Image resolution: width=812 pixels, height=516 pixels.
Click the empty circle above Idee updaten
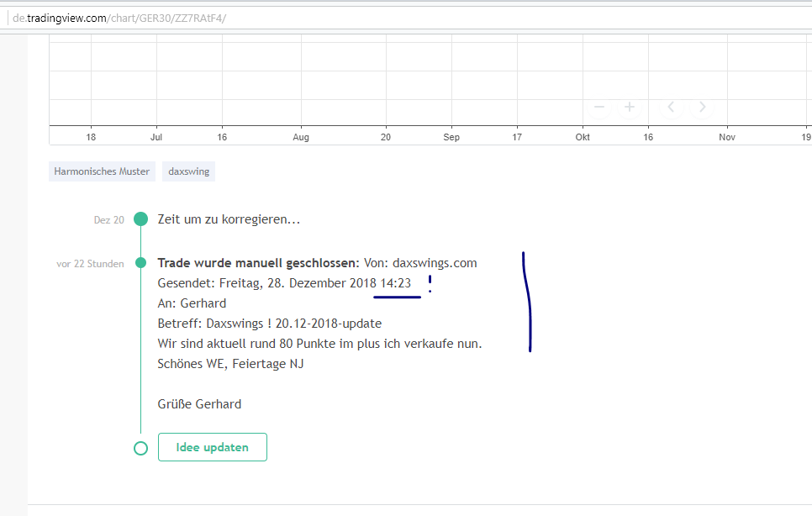140,447
